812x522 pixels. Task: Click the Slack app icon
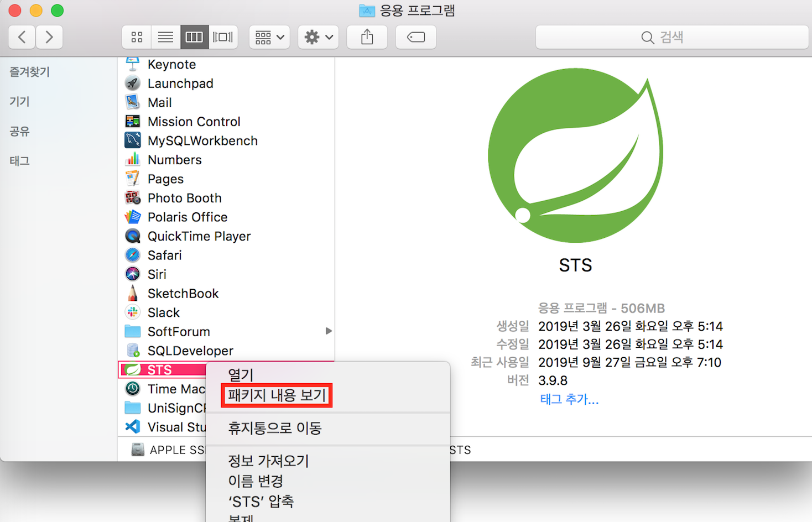pyautogui.click(x=133, y=312)
